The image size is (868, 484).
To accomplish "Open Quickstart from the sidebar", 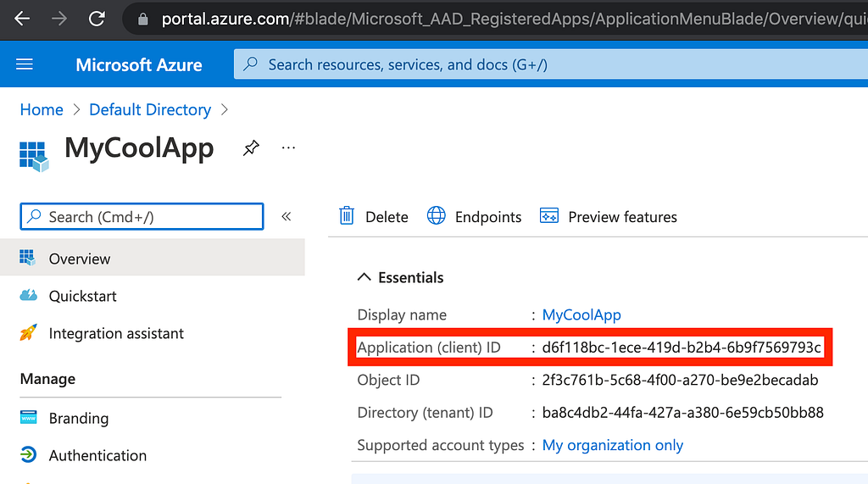I will (x=82, y=296).
